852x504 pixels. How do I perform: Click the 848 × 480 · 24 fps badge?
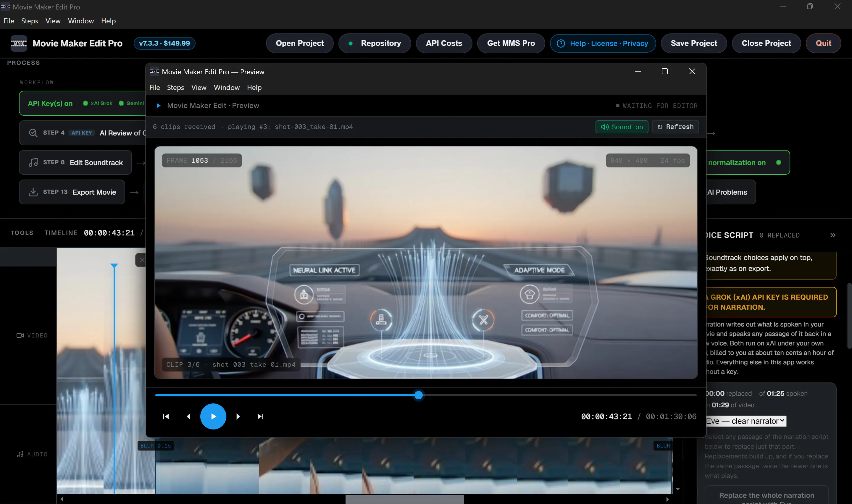pyautogui.click(x=648, y=160)
